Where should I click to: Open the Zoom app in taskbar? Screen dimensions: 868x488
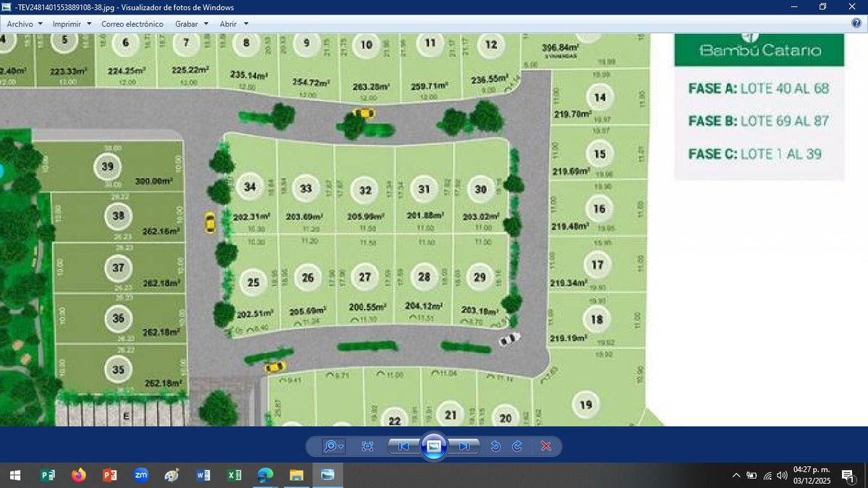click(x=141, y=475)
